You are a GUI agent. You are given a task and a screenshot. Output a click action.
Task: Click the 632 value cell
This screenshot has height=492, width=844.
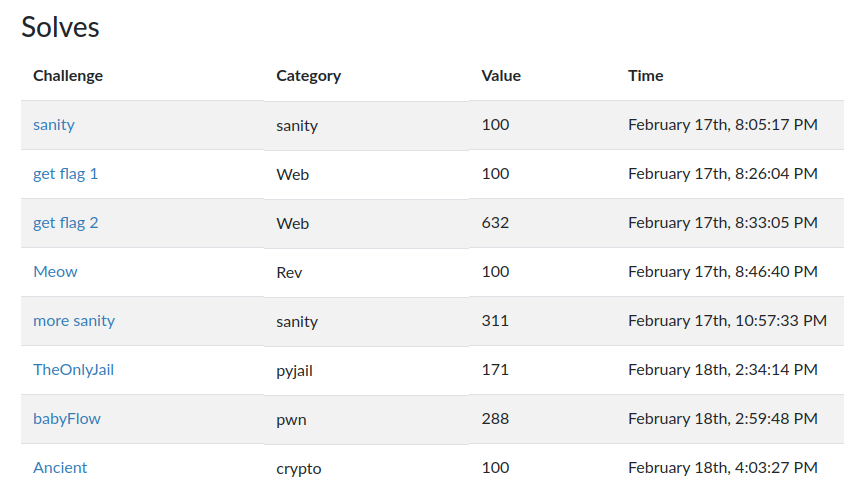[x=495, y=223]
